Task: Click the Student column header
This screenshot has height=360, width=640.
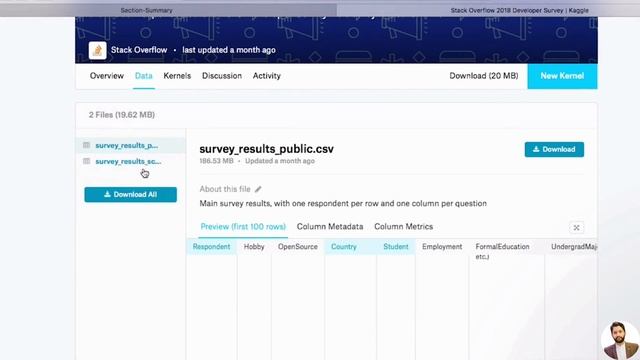Action: 396,247
